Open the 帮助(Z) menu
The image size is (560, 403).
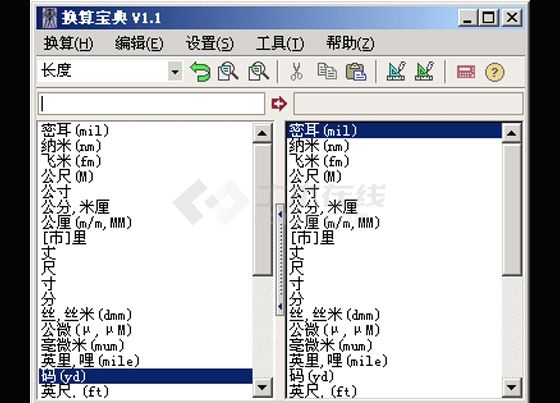[x=350, y=44]
